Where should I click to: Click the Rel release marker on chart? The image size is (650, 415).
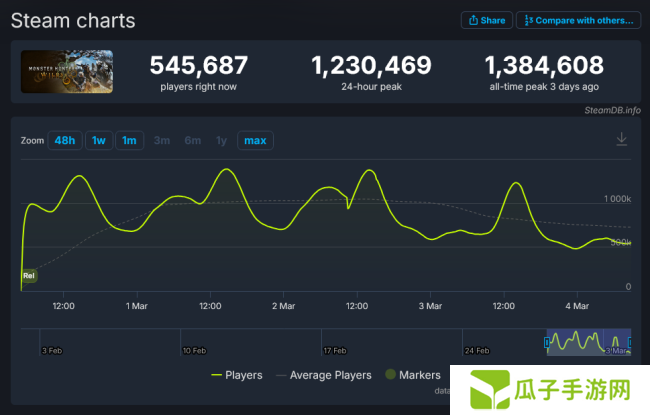pos(29,276)
